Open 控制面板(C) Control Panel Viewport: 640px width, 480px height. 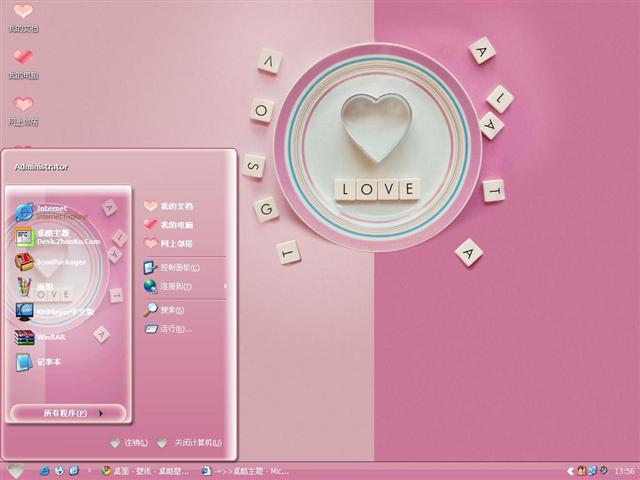click(x=171, y=268)
